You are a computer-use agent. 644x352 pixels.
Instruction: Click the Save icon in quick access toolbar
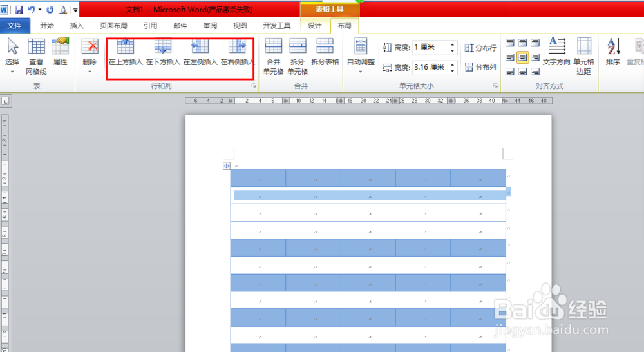pyautogui.click(x=19, y=10)
